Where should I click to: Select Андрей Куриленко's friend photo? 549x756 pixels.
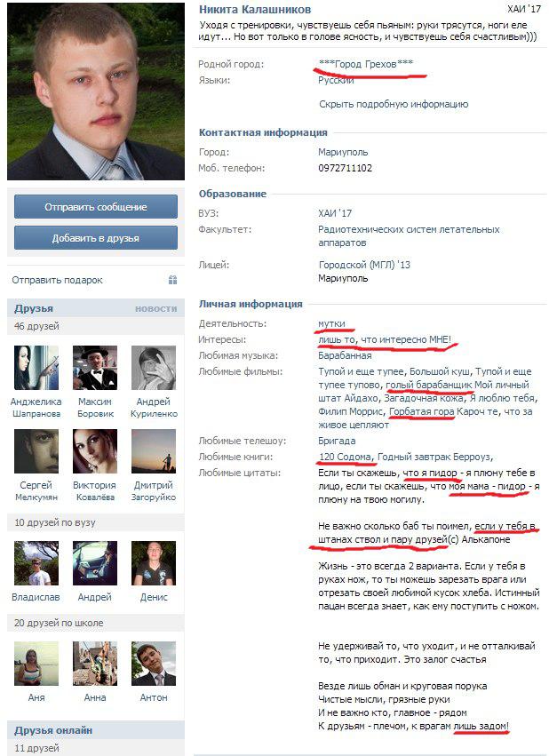click(154, 368)
